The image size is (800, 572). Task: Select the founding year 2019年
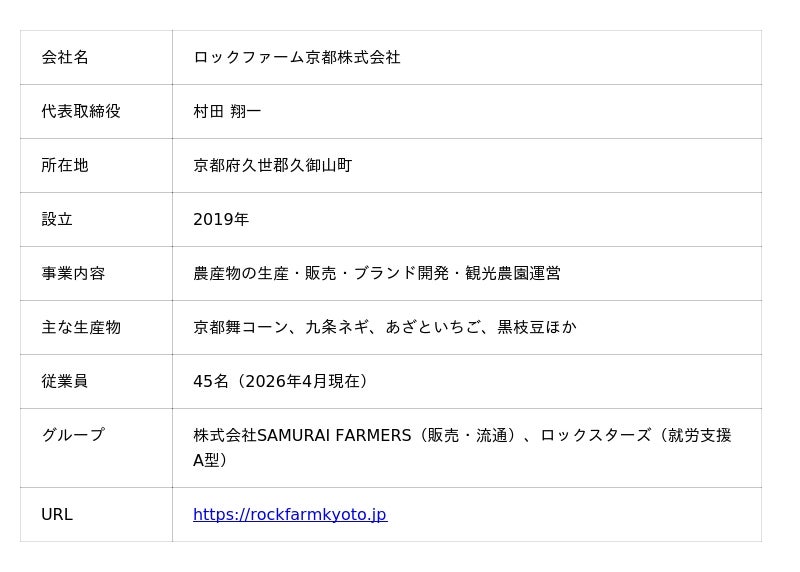[221, 220]
